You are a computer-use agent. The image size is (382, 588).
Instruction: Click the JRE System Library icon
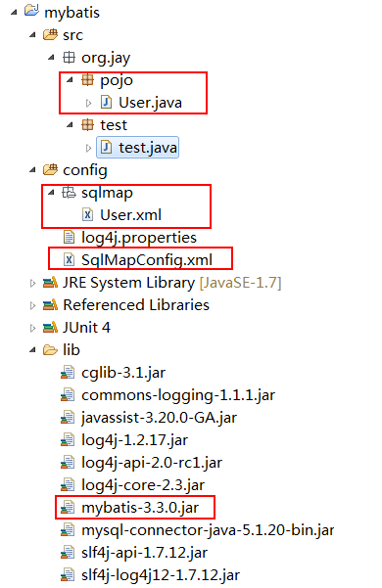[50, 283]
